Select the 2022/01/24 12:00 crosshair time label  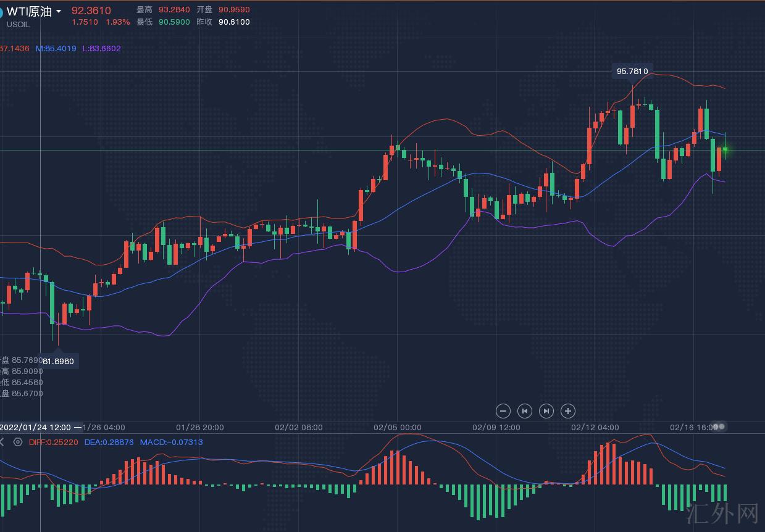point(36,427)
